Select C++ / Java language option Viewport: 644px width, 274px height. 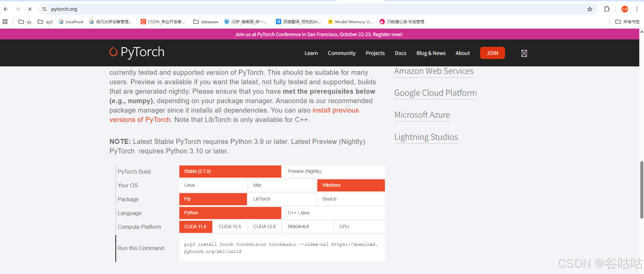point(334,213)
